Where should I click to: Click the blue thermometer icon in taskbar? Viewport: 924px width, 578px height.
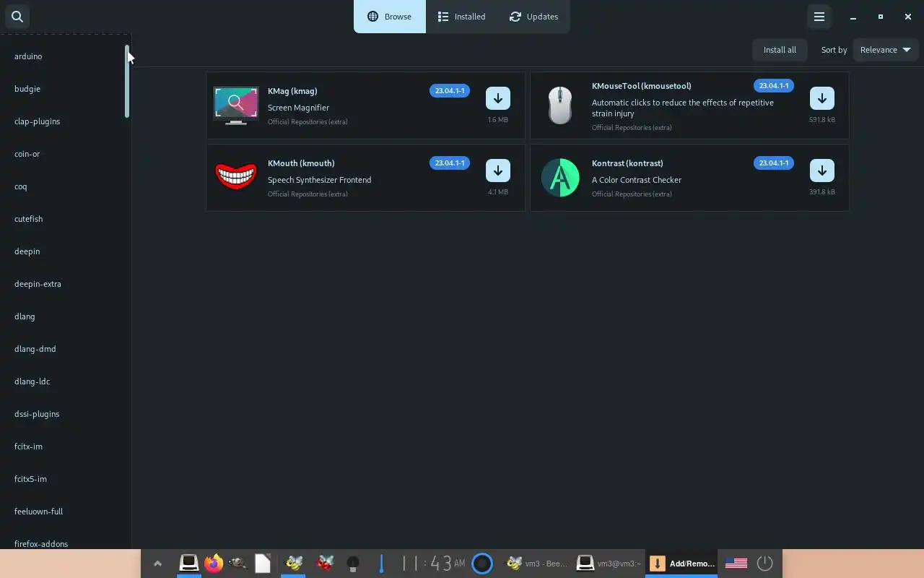coord(381,563)
